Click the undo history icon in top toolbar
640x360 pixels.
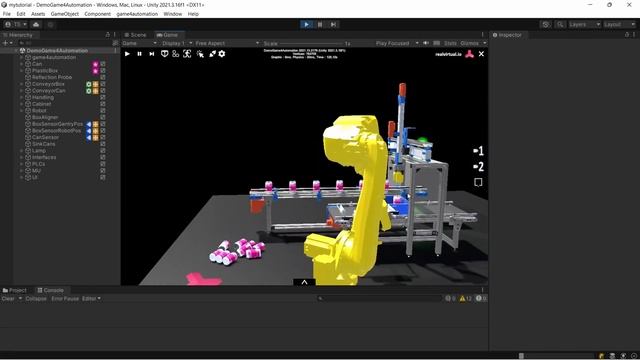pos(546,24)
